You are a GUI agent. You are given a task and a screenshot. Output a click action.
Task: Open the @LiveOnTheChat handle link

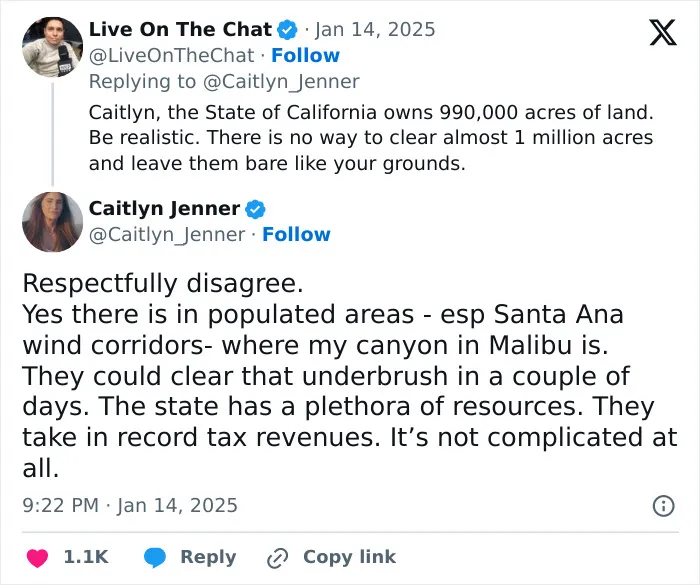pos(171,56)
